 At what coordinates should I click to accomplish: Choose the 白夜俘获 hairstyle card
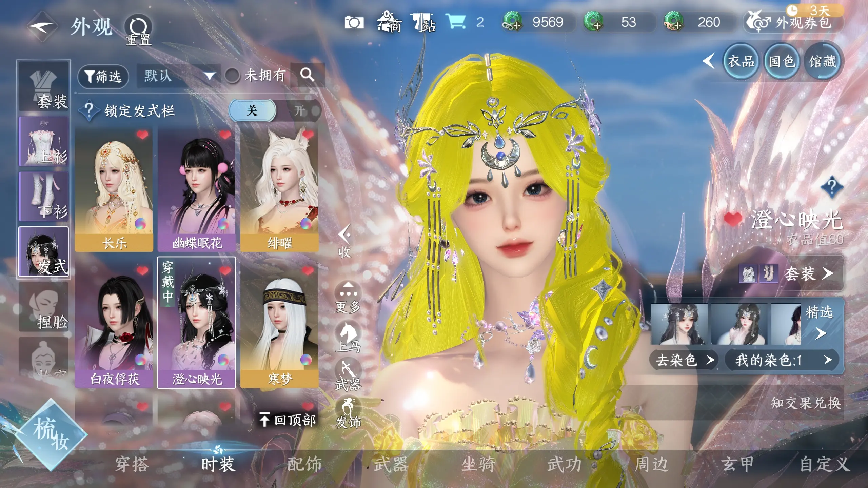coord(114,325)
